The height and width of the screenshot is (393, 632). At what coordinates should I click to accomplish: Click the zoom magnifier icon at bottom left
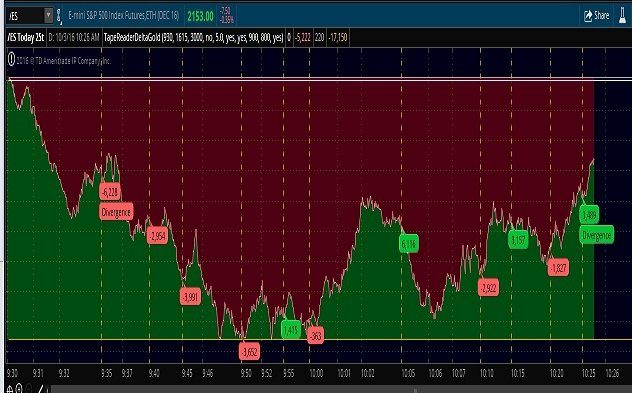point(19,389)
